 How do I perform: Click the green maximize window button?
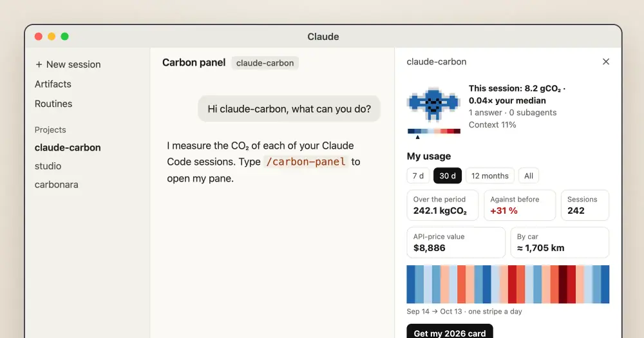(x=65, y=37)
